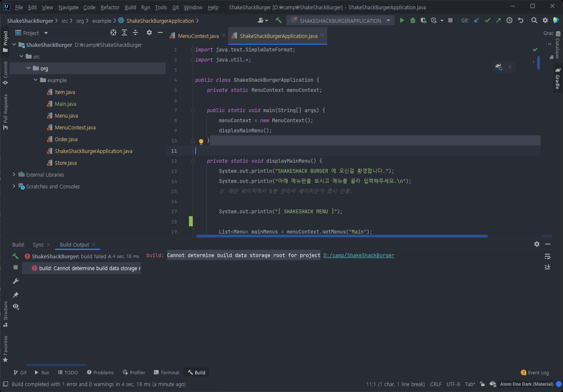
Task: Select the Sync tab in Build panel
Action: 38,244
